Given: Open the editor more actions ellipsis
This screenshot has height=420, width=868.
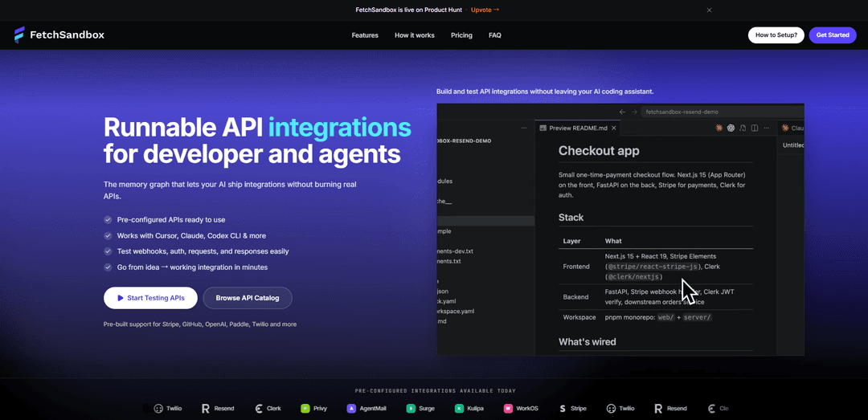Looking at the screenshot, I should point(767,128).
